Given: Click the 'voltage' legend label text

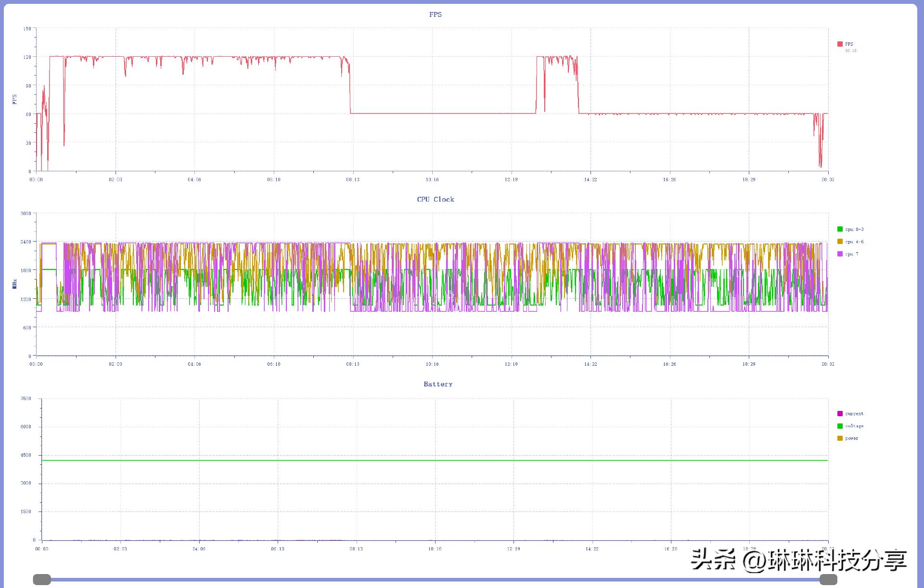Looking at the screenshot, I should point(854,426).
